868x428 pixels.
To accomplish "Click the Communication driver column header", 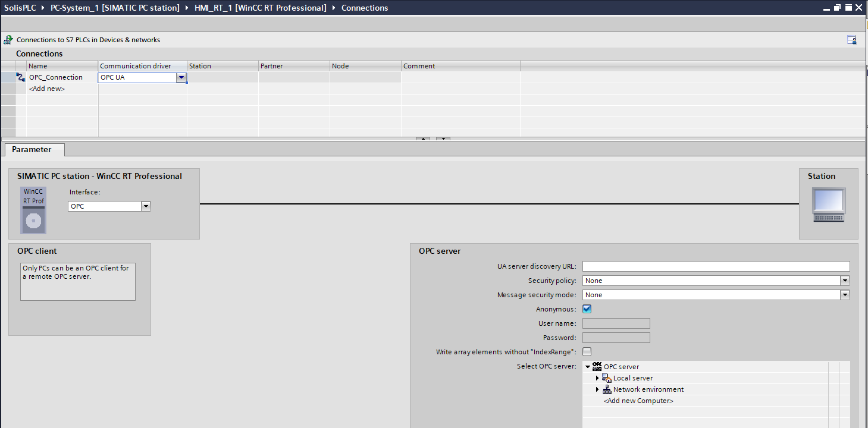I will 142,66.
